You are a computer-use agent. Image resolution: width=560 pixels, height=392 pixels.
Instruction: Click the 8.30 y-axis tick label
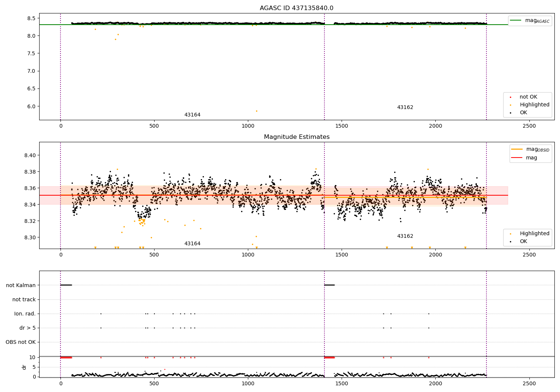(x=30, y=237)
